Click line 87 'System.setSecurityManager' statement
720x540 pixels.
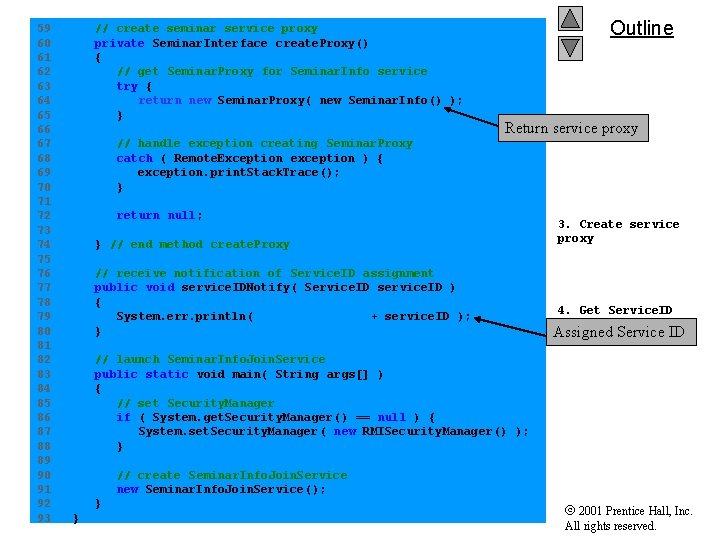333,432
